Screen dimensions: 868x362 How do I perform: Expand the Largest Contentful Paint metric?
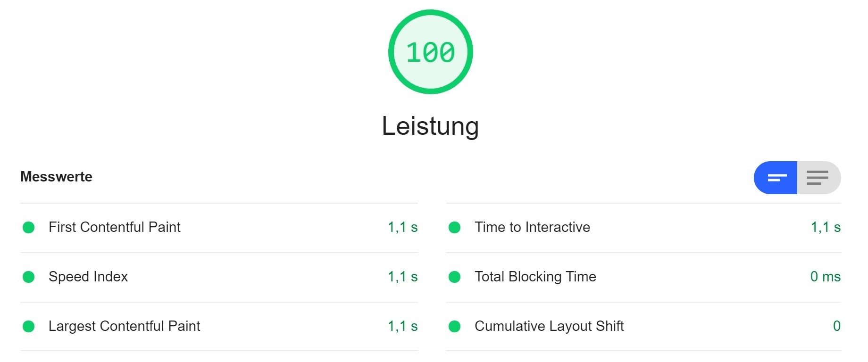click(219, 327)
